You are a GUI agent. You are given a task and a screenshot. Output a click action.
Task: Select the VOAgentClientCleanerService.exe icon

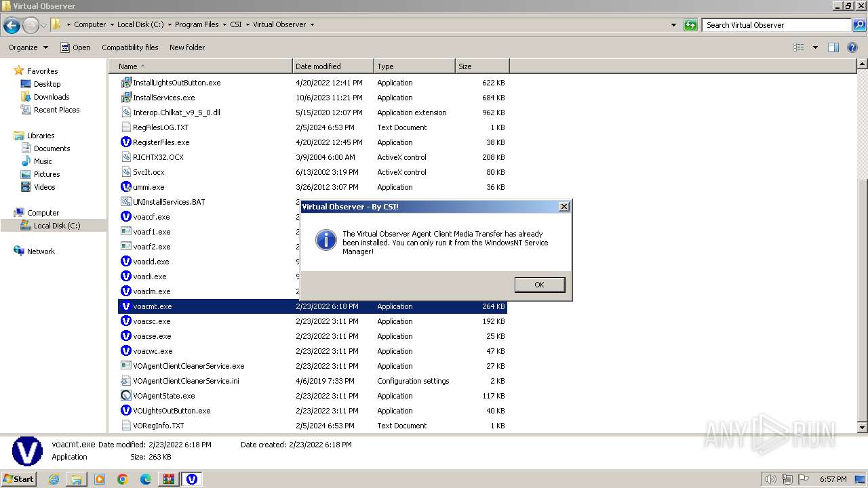coord(125,366)
